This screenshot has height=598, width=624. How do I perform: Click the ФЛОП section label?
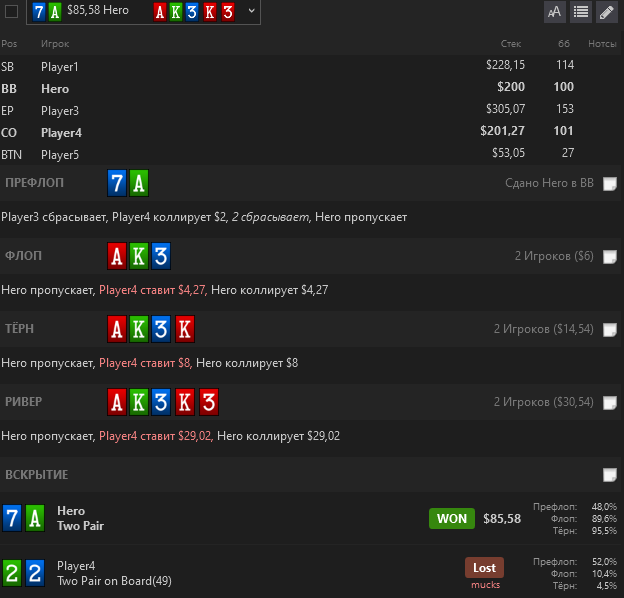23,256
